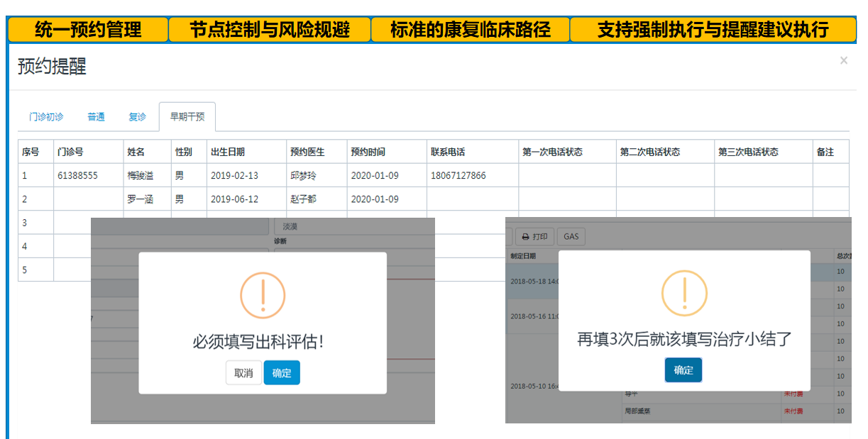
Task: Click the warning icon above 再填3次后 message
Action: [684, 294]
